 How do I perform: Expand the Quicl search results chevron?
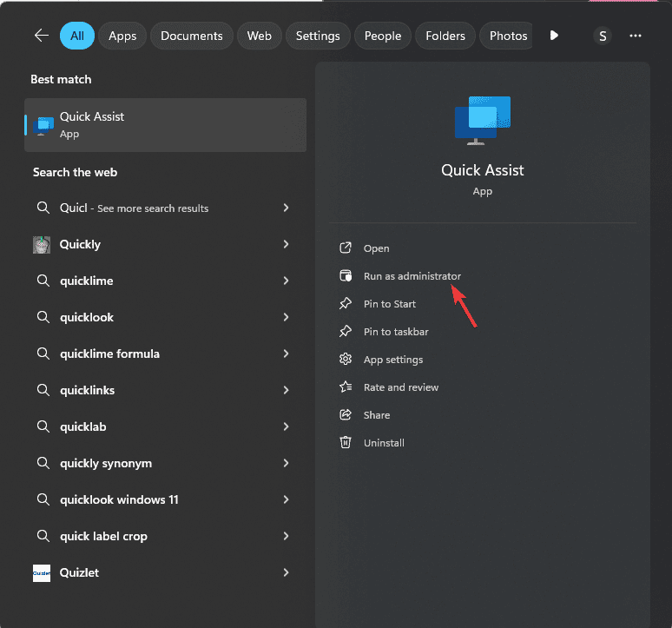(x=286, y=208)
